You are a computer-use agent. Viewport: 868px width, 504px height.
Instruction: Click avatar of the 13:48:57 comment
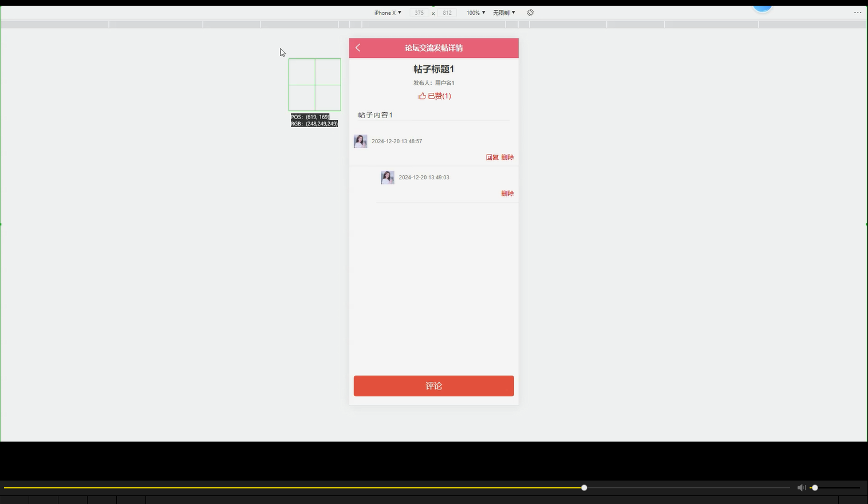[x=361, y=141]
